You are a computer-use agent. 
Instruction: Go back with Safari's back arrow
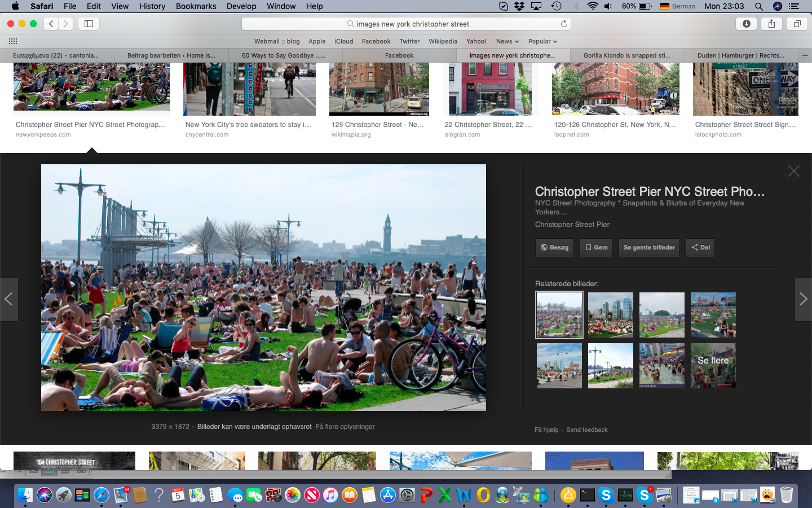[x=51, y=24]
